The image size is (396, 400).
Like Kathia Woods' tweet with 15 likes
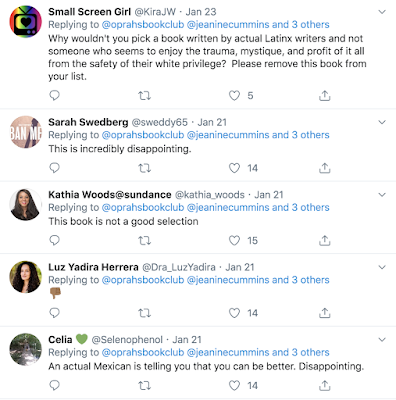click(x=234, y=240)
